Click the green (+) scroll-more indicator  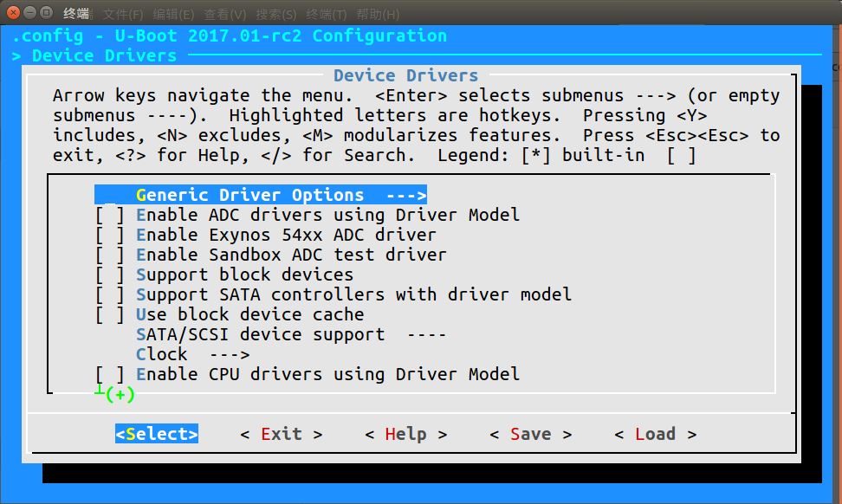120,394
